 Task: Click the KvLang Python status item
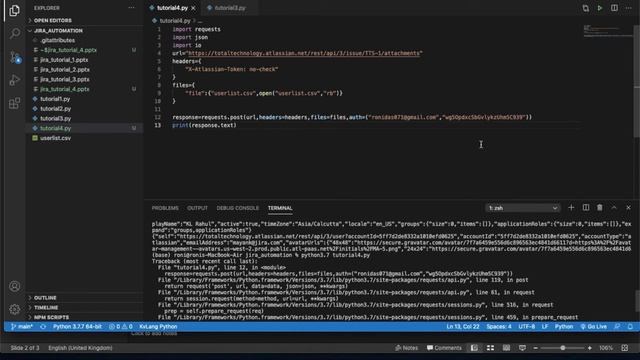(x=158, y=327)
